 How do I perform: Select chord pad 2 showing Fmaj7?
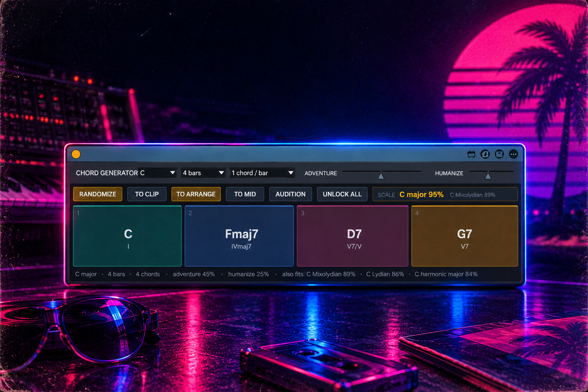(x=239, y=236)
